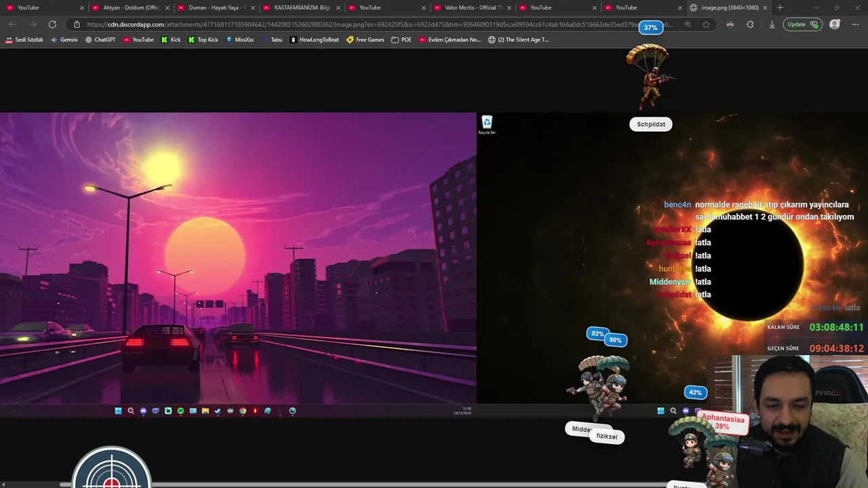
Task: Open the Gemini bookmark
Action: tap(64, 39)
